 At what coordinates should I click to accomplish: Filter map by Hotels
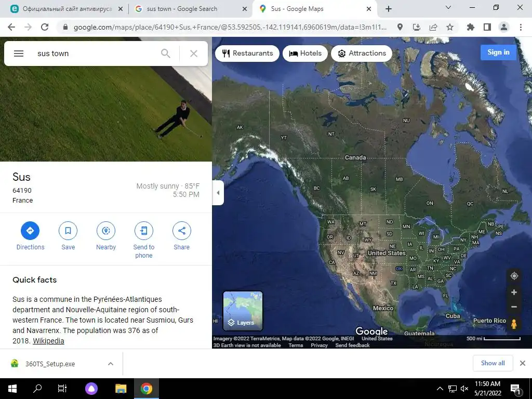305,54
